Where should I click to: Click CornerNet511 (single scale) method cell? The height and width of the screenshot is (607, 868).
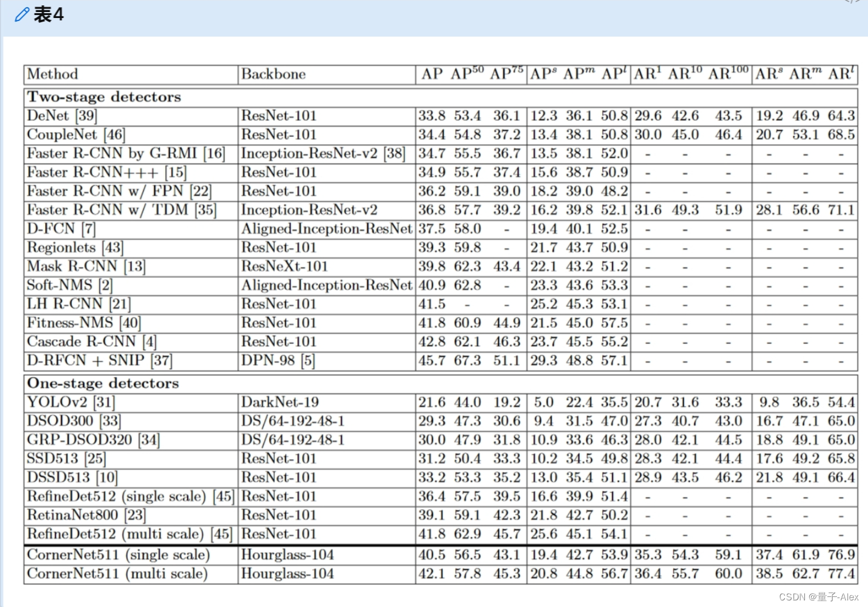coord(118,555)
